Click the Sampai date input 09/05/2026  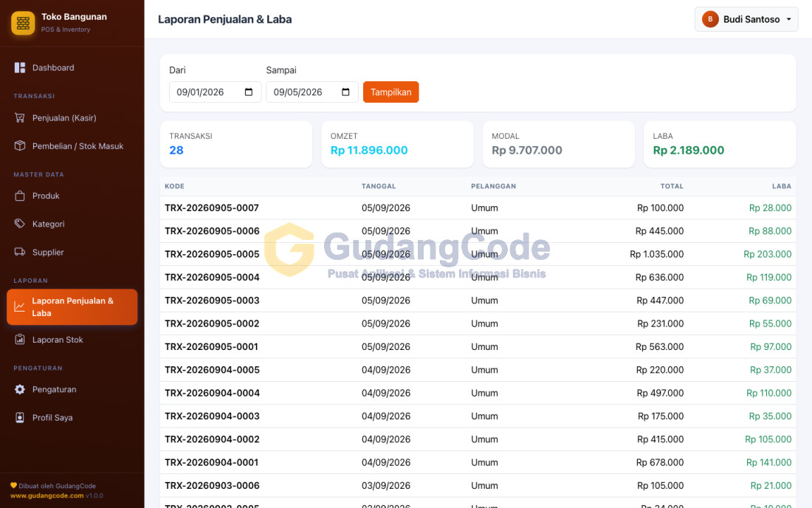312,92
